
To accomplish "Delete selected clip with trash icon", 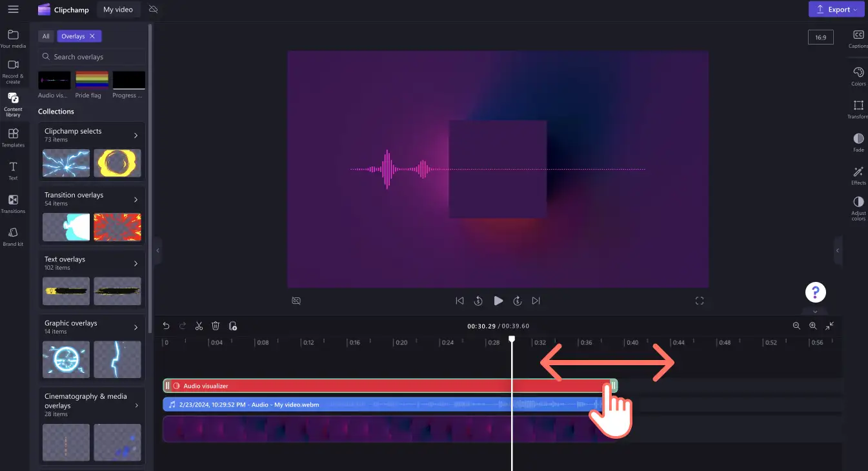I will [216, 326].
